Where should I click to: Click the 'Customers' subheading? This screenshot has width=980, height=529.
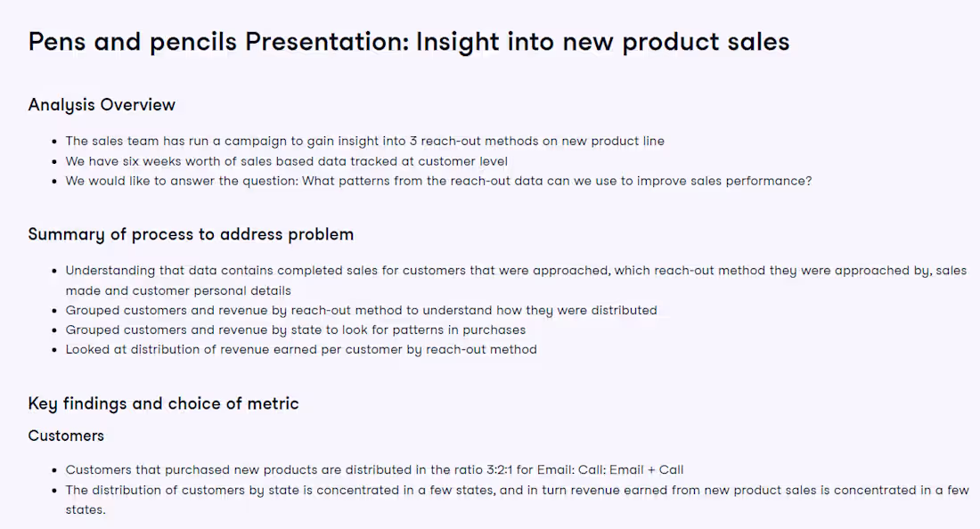(x=66, y=436)
